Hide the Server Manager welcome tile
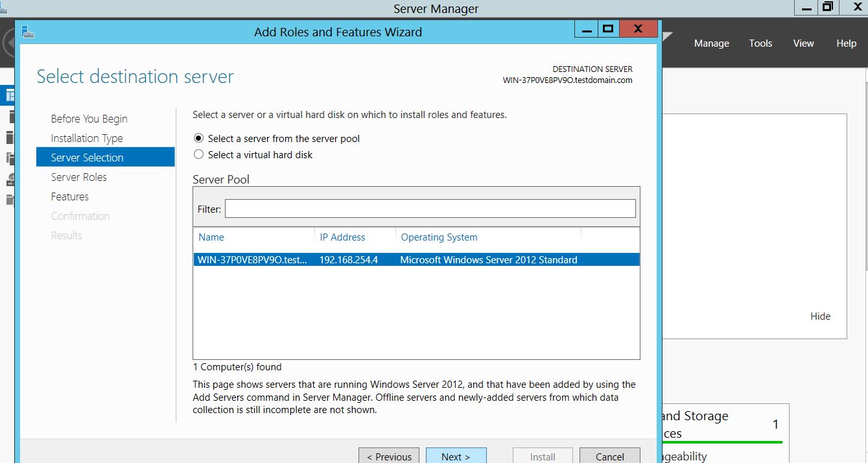 tap(820, 316)
